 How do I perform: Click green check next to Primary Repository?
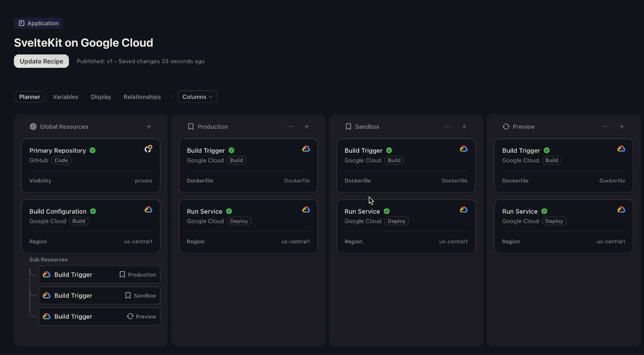coord(93,150)
